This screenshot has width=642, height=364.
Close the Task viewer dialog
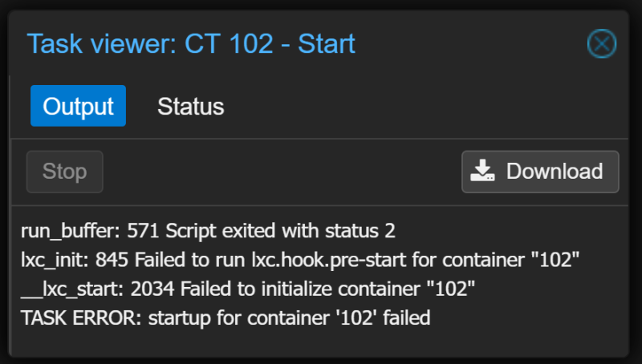click(601, 43)
